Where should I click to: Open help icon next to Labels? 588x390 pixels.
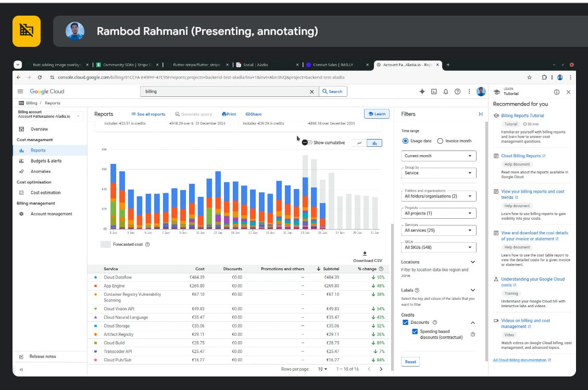coord(417,290)
